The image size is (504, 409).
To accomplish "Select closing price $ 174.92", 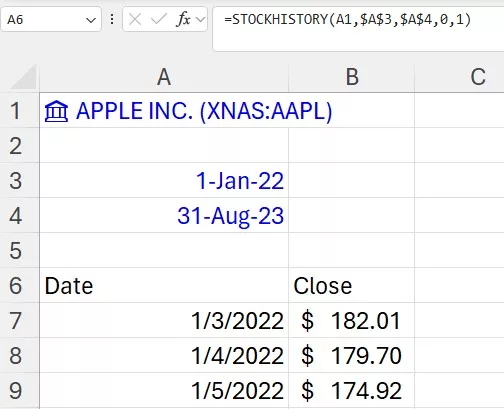I will pyautogui.click(x=352, y=390).
